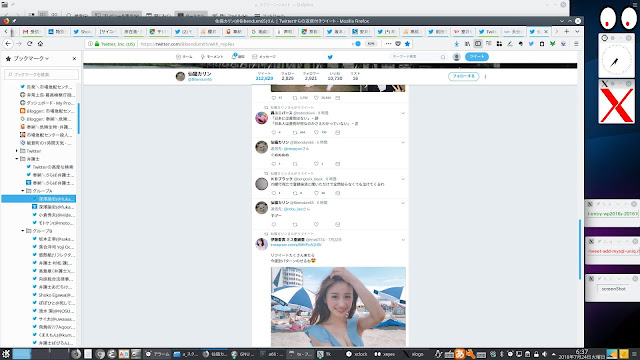Open the モトケン bookmark entry
Screen dimensions: 640x360
[x=53, y=223]
